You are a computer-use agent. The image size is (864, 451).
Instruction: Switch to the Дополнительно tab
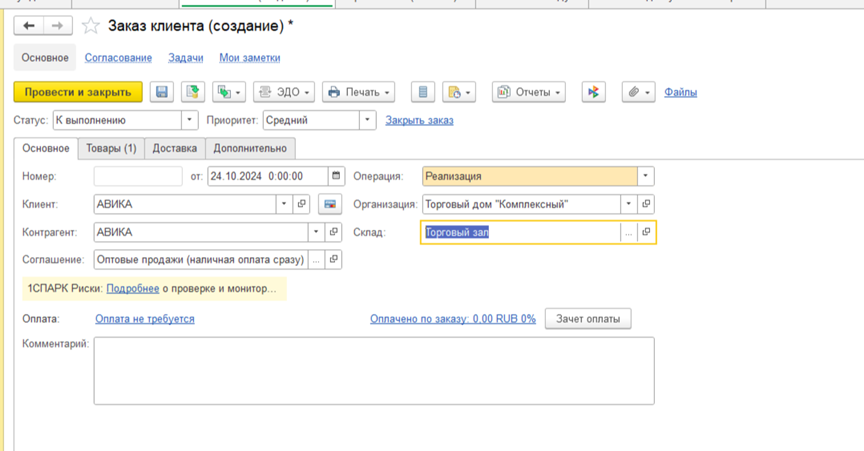tap(250, 148)
